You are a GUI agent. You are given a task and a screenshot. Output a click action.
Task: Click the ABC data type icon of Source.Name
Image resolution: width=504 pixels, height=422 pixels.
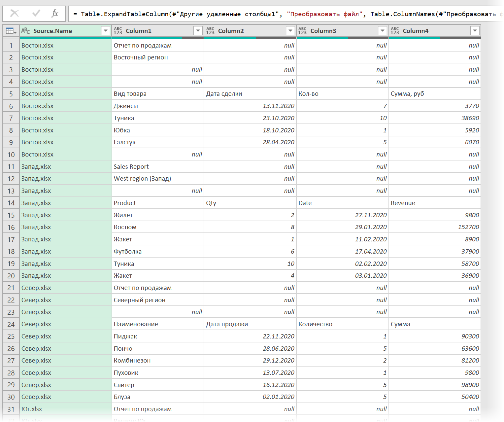click(25, 31)
